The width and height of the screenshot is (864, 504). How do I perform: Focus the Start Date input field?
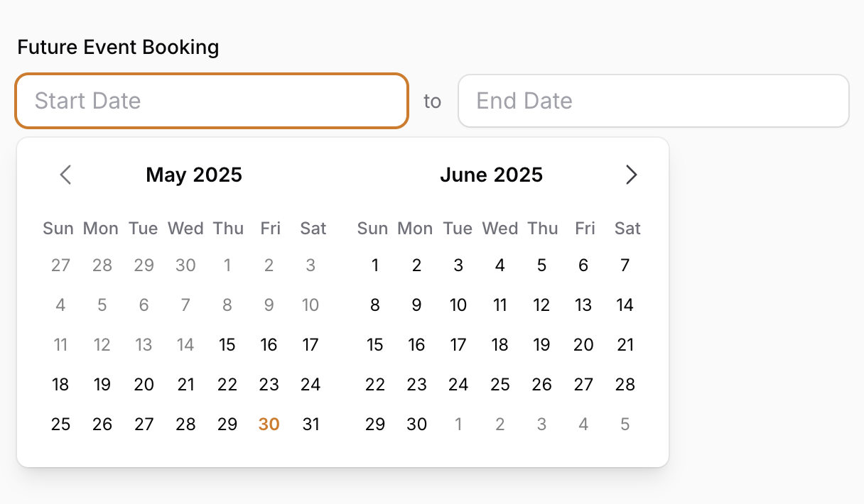tap(212, 101)
